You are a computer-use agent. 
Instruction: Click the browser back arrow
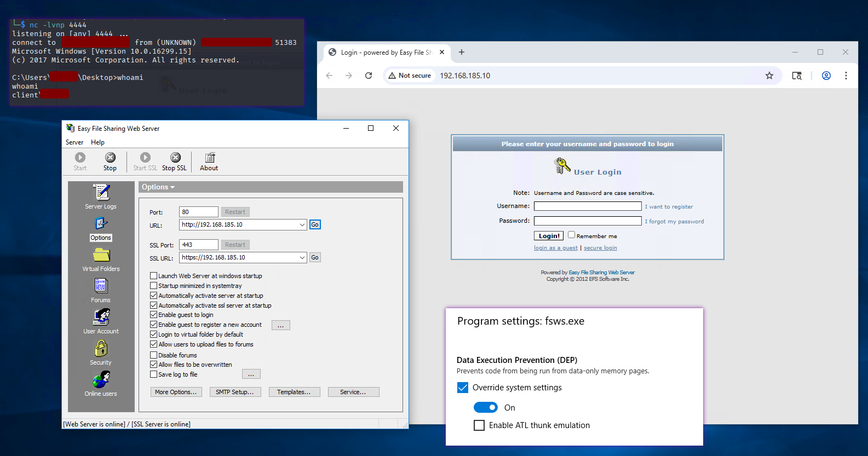[x=329, y=76]
